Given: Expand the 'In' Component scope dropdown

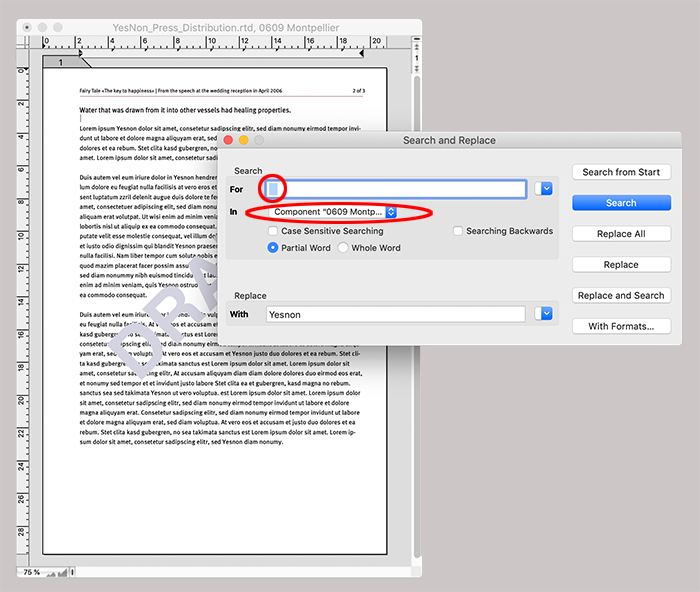Looking at the screenshot, I should point(391,212).
